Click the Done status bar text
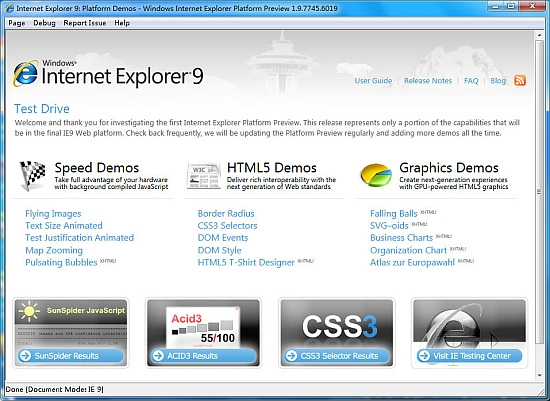Screen dimensions: 550x401 (54, 389)
